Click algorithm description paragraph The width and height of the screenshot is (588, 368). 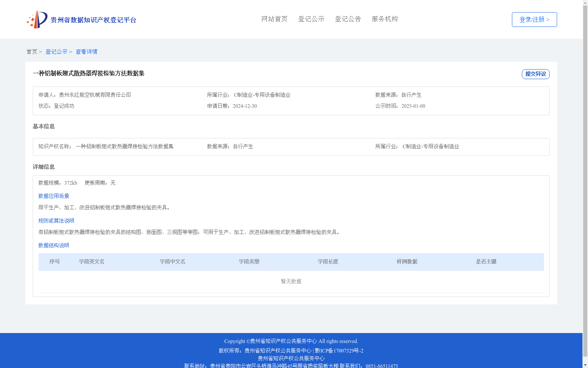click(190, 232)
